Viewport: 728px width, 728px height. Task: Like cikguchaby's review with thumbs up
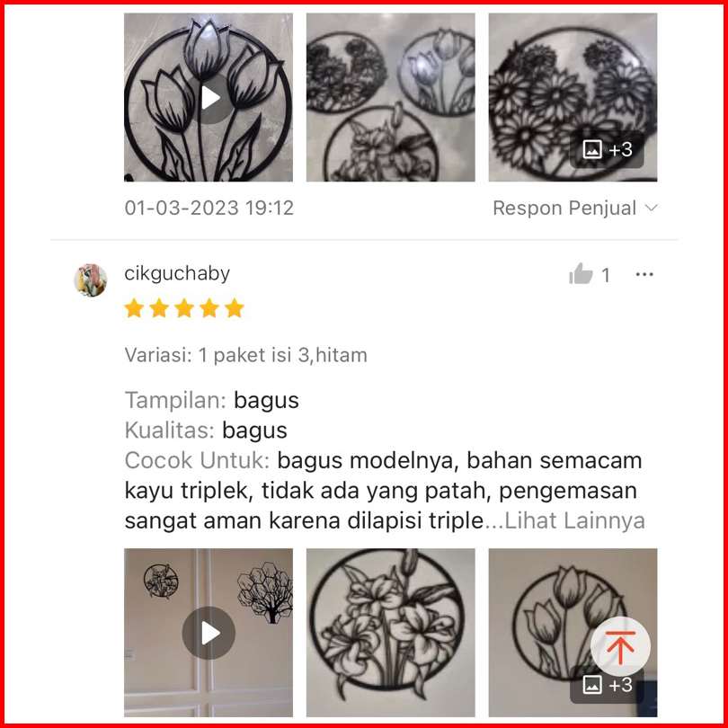click(x=581, y=273)
